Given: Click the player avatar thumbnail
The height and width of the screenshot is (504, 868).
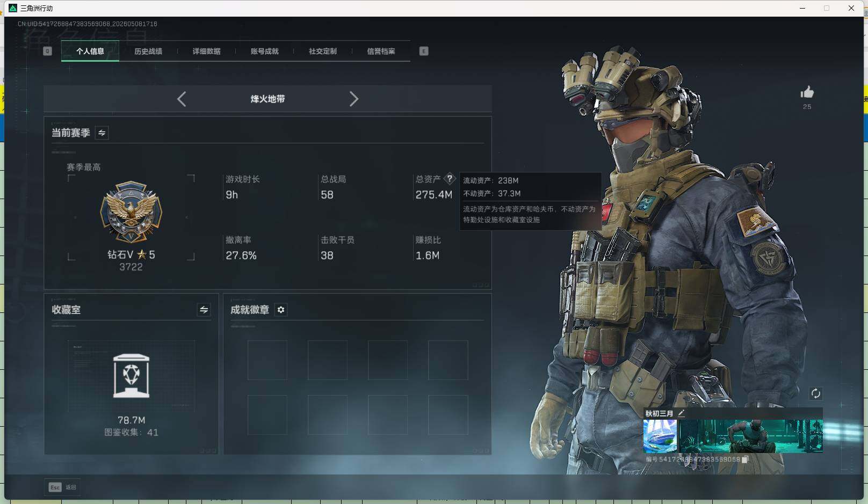Looking at the screenshot, I should tap(660, 436).
